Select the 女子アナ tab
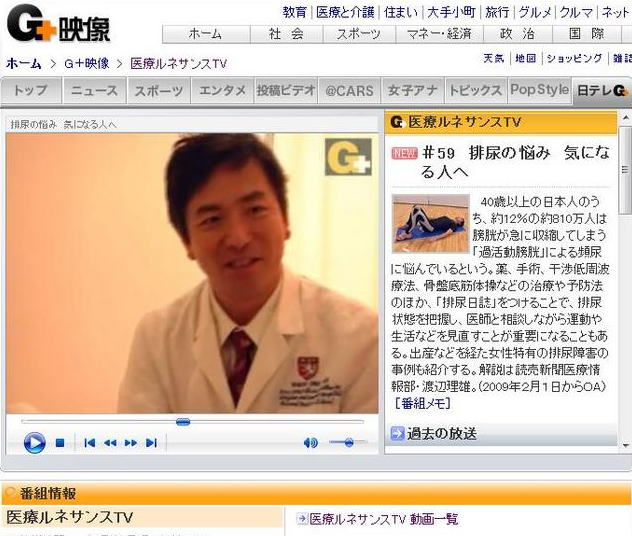This screenshot has width=632, height=536. pos(412,90)
